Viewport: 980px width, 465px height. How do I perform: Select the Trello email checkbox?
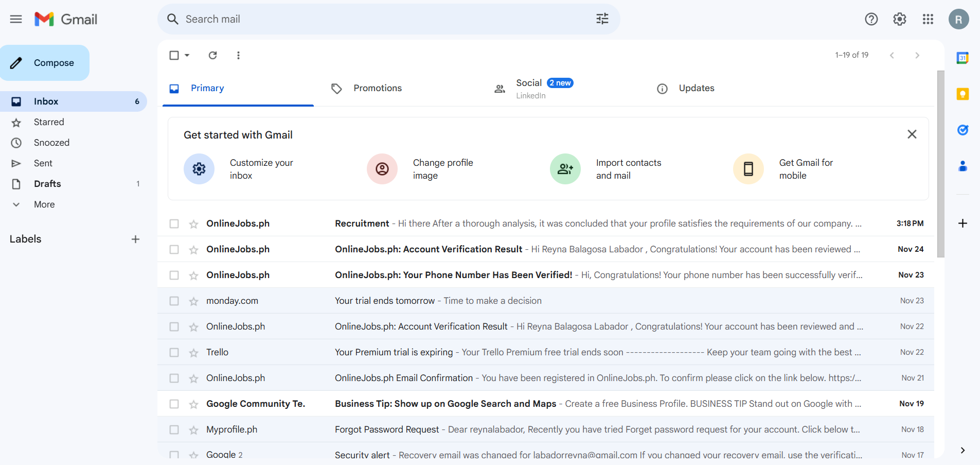pyautogui.click(x=174, y=353)
